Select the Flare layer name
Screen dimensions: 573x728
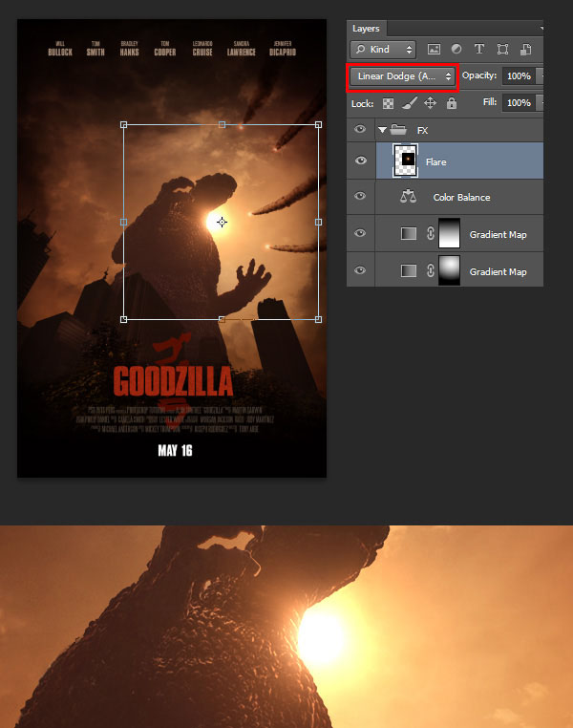436,162
